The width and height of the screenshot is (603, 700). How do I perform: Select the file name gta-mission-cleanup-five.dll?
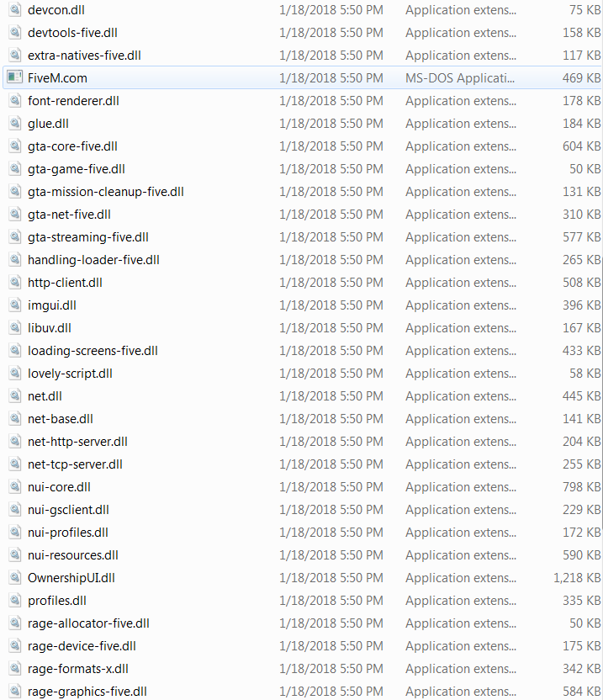pos(105,192)
